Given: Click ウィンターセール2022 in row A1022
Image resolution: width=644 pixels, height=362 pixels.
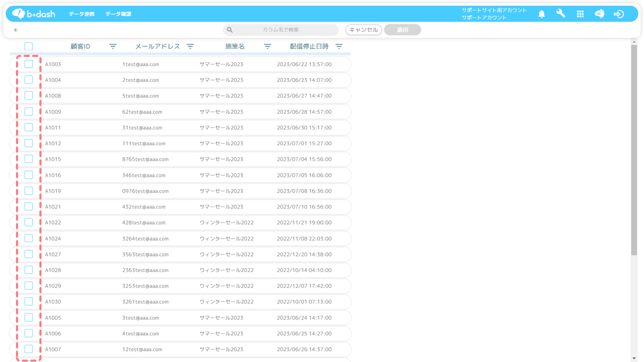Looking at the screenshot, I should (226, 223).
